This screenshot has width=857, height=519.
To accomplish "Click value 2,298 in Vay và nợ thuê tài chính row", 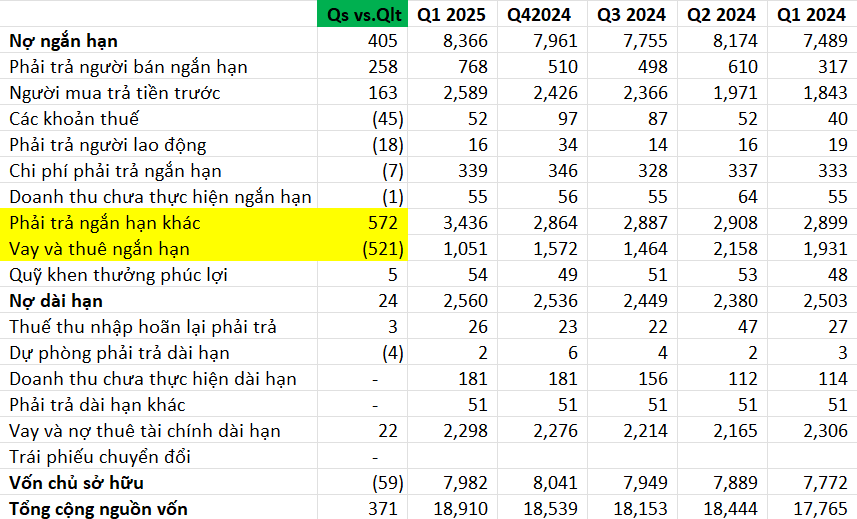I will [465, 431].
